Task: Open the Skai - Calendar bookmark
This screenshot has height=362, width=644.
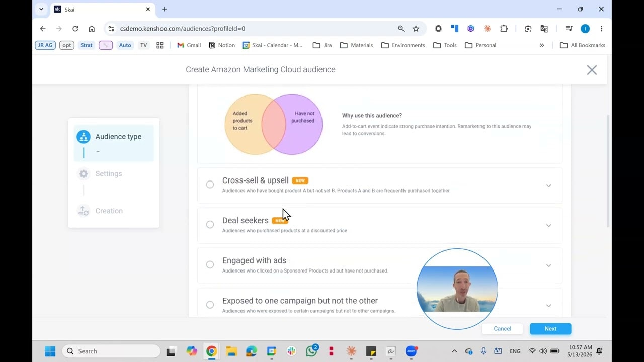Action: 273,45
